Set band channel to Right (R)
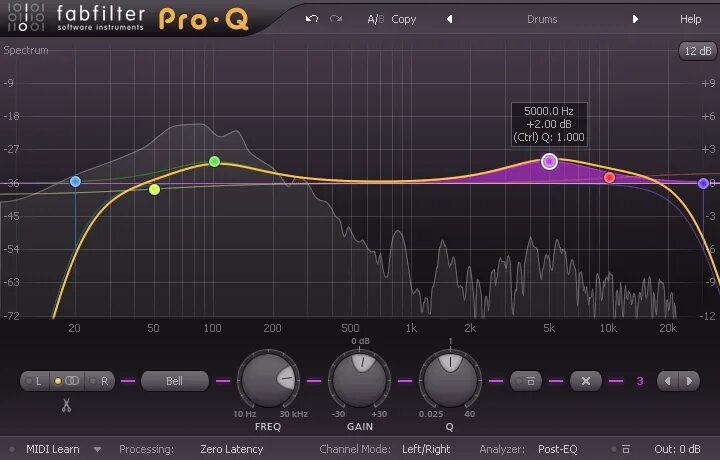720x460 pixels. (100, 381)
